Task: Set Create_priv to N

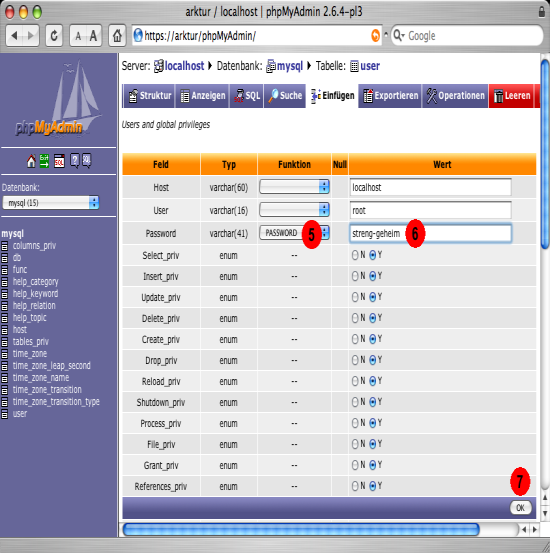Action: click(x=355, y=339)
